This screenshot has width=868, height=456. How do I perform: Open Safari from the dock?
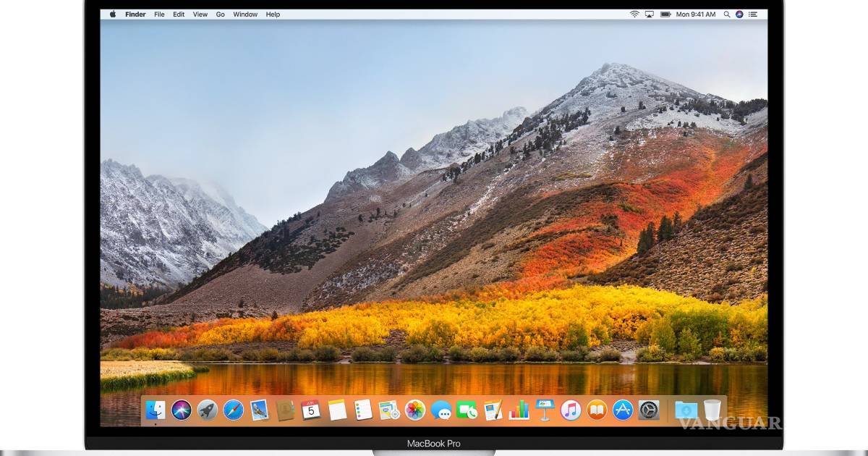tap(233, 410)
